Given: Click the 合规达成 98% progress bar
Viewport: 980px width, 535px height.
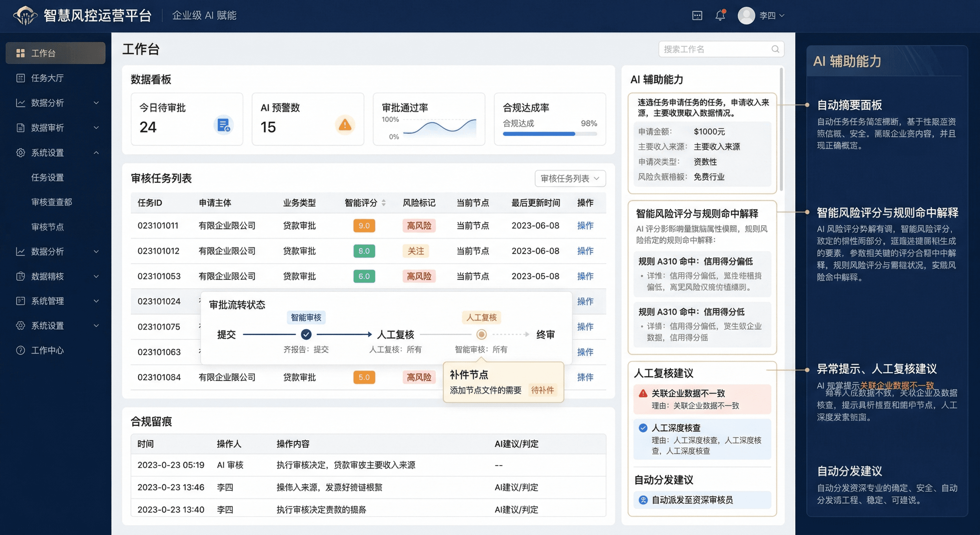Looking at the screenshot, I should pyautogui.click(x=550, y=134).
